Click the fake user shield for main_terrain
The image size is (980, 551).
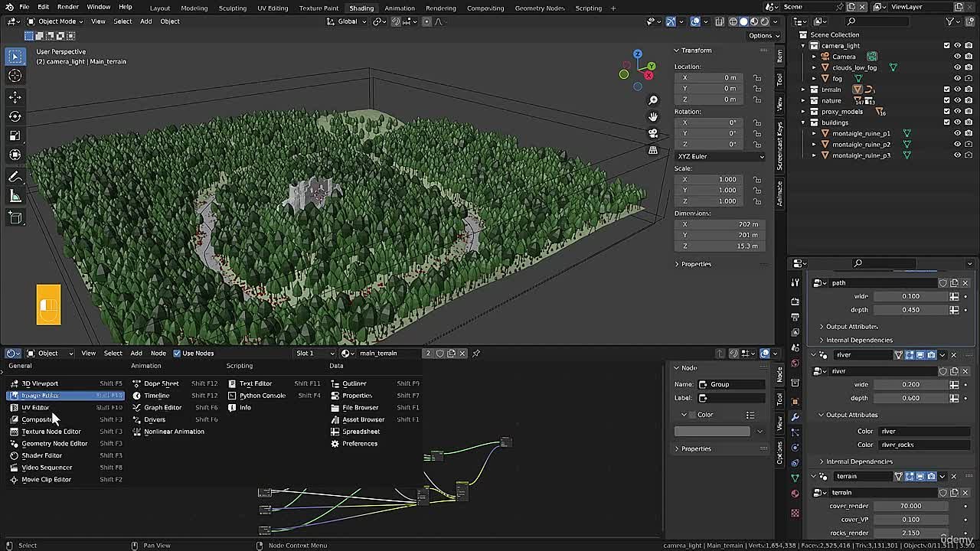point(440,353)
